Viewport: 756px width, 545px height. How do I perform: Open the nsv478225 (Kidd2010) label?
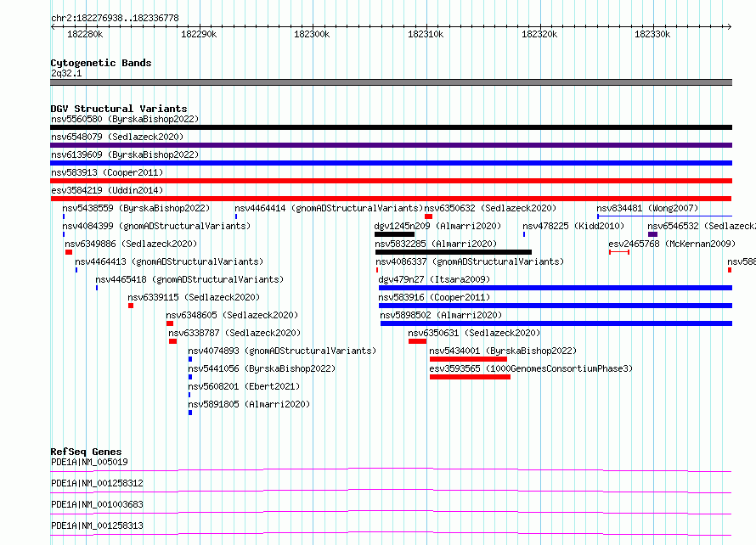(573, 226)
